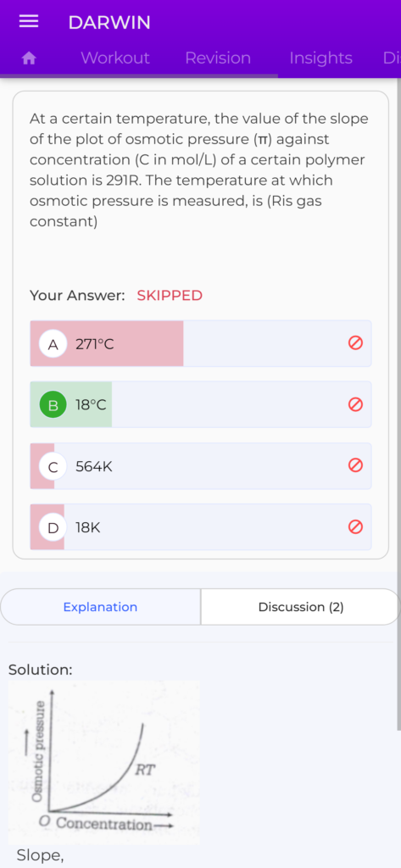Select option D letter circle
This screenshot has height=868, width=401.
coord(53,527)
